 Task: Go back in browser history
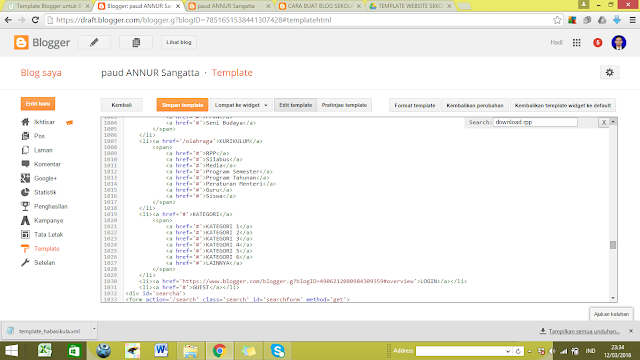click(9, 20)
